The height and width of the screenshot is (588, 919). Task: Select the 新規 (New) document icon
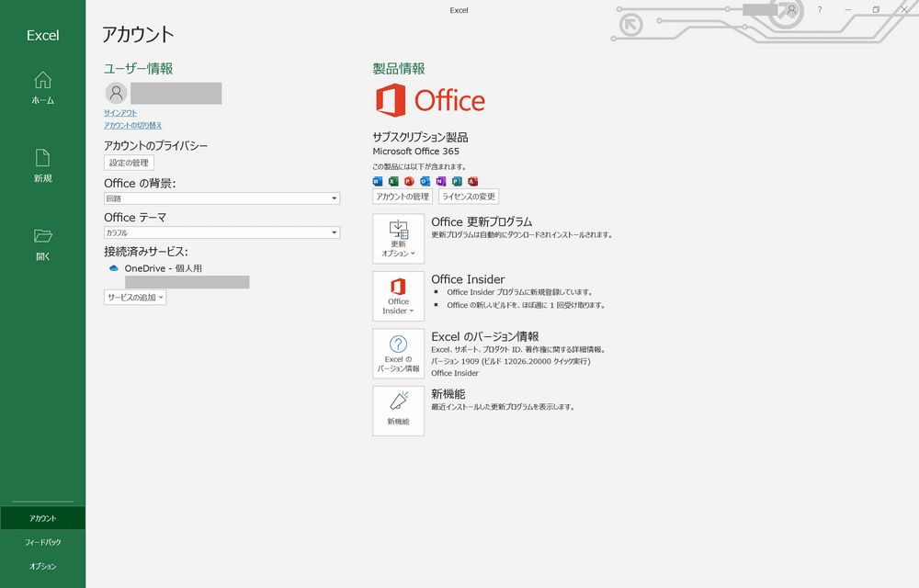[x=43, y=158]
